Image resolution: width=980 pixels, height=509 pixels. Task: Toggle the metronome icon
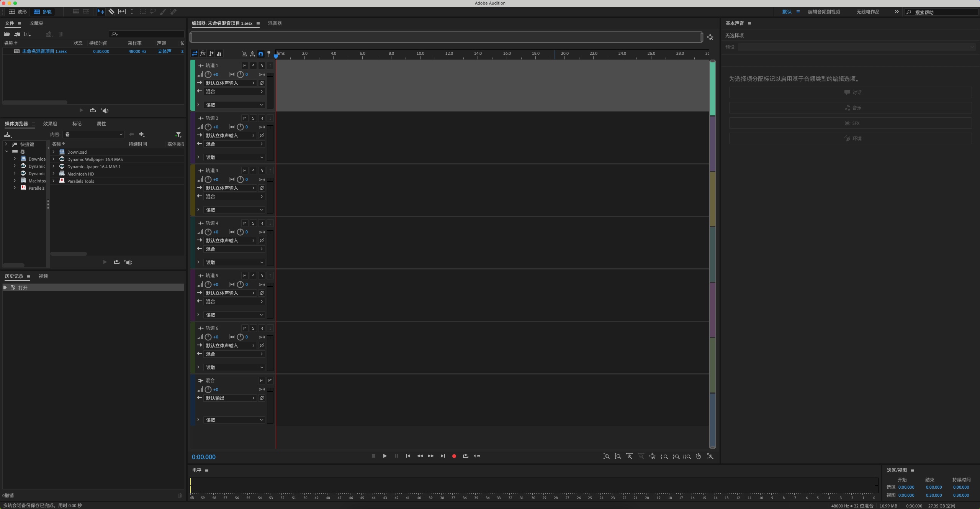[x=244, y=54]
